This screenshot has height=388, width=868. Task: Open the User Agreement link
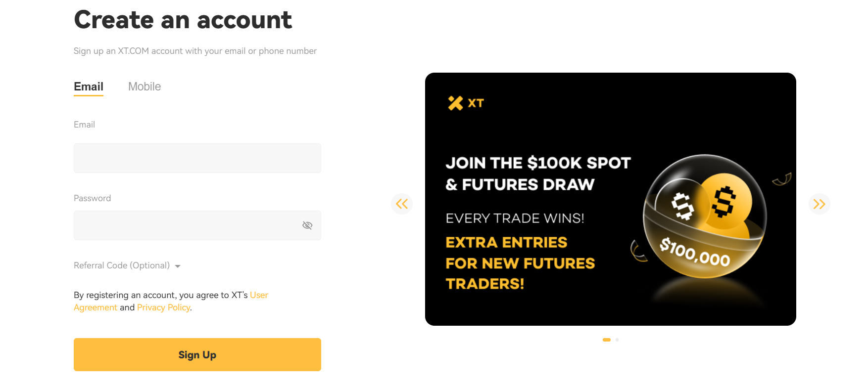pos(259,295)
